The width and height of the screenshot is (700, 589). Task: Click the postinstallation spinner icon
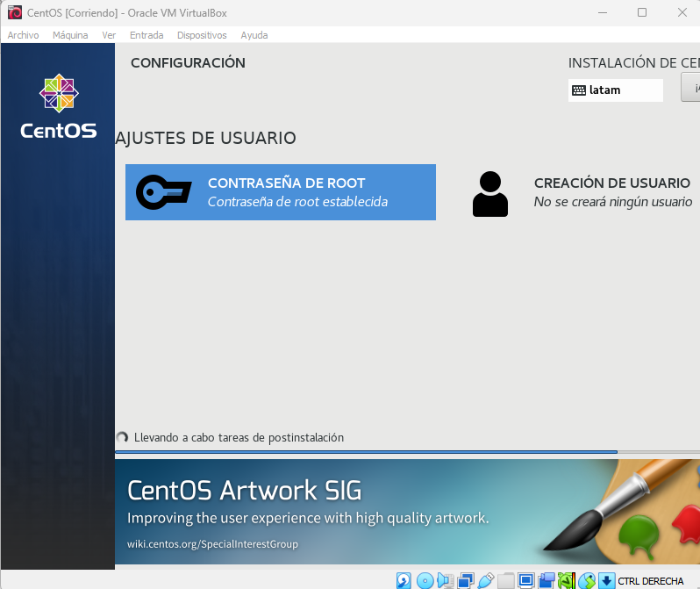pyautogui.click(x=122, y=437)
